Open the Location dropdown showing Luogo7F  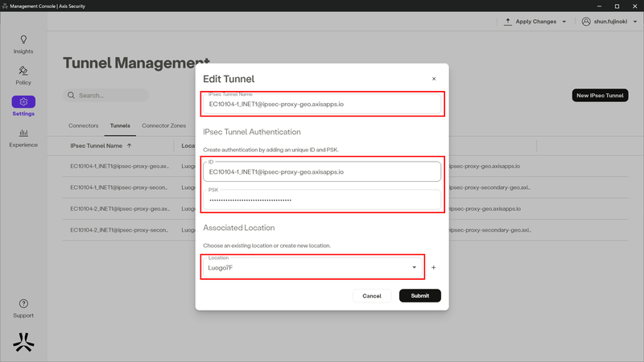(312, 268)
